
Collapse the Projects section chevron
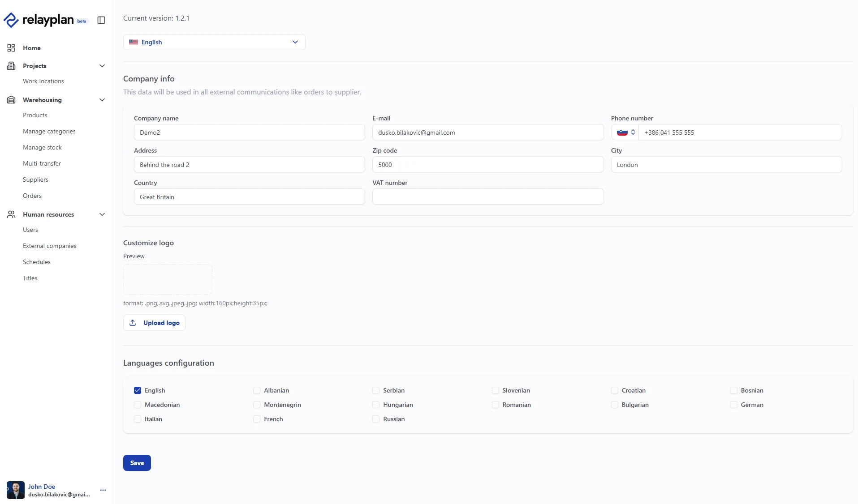[x=102, y=66]
